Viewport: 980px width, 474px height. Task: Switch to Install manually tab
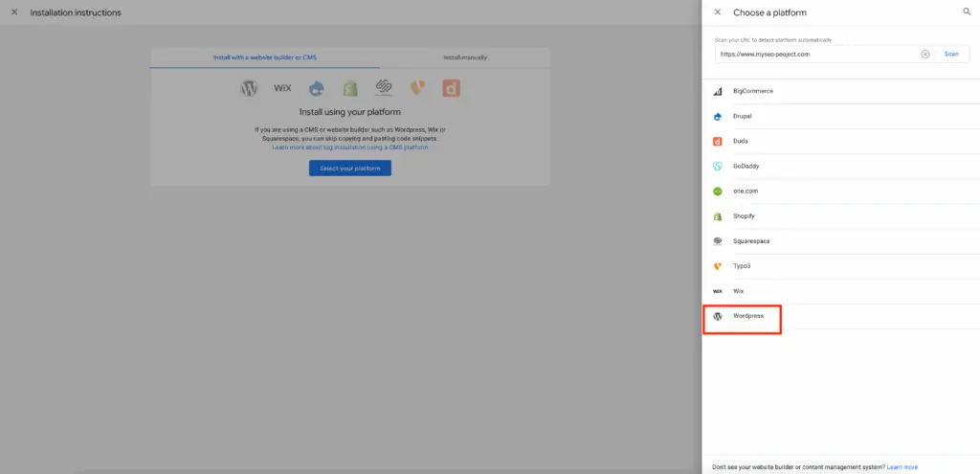(x=465, y=57)
